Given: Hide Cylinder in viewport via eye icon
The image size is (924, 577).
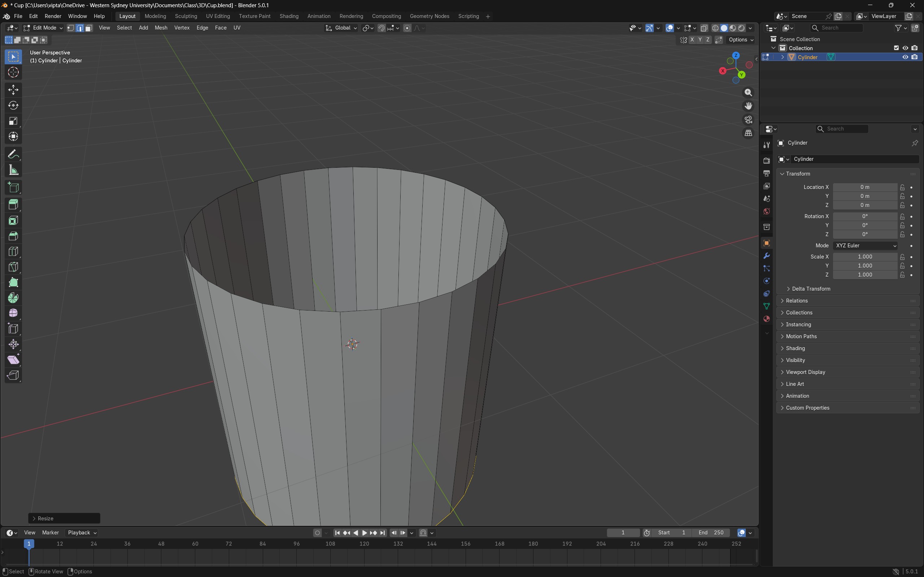Looking at the screenshot, I should coord(905,57).
